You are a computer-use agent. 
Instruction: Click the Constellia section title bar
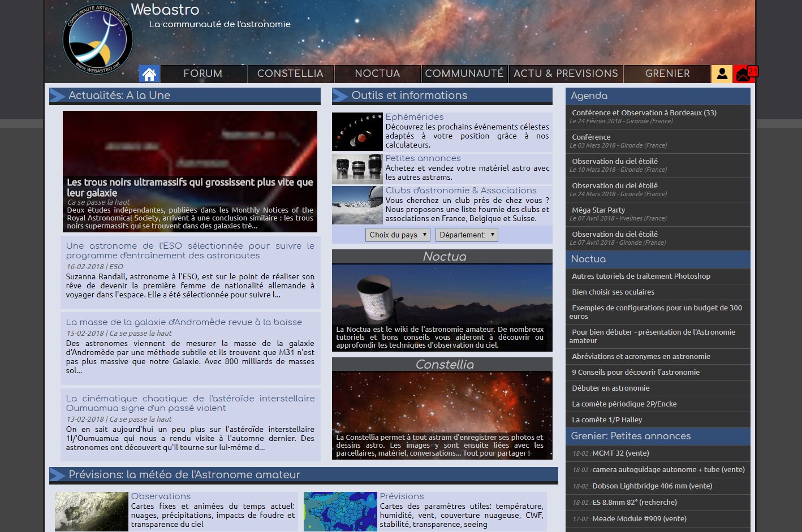442,365
